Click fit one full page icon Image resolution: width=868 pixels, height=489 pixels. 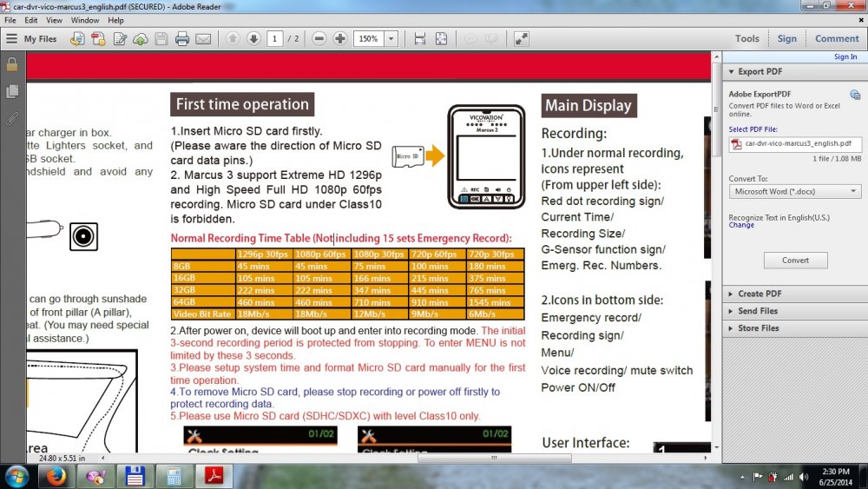click(x=441, y=39)
